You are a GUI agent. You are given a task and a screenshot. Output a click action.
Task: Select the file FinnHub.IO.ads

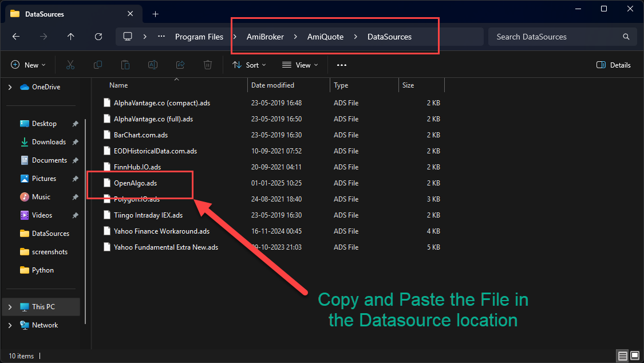pyautogui.click(x=137, y=167)
